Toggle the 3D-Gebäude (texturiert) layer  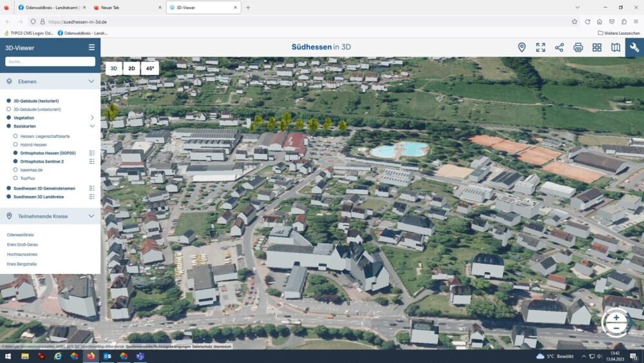pyautogui.click(x=9, y=101)
